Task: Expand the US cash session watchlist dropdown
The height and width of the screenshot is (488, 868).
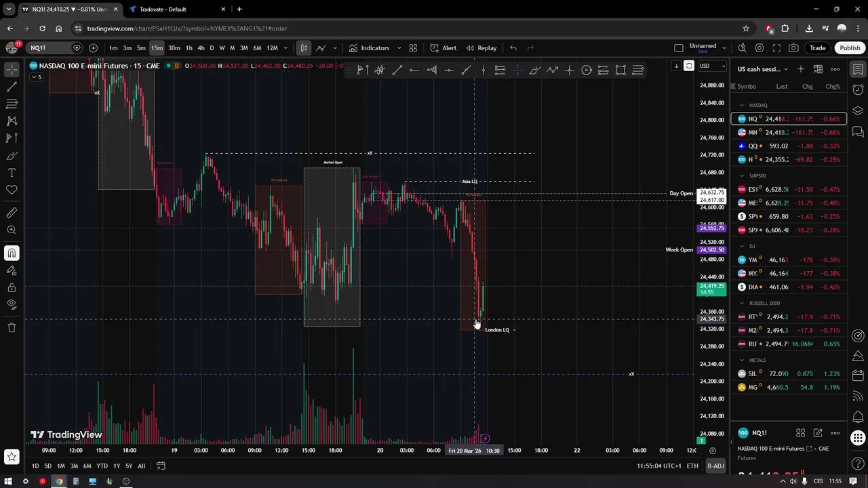Action: (786, 69)
